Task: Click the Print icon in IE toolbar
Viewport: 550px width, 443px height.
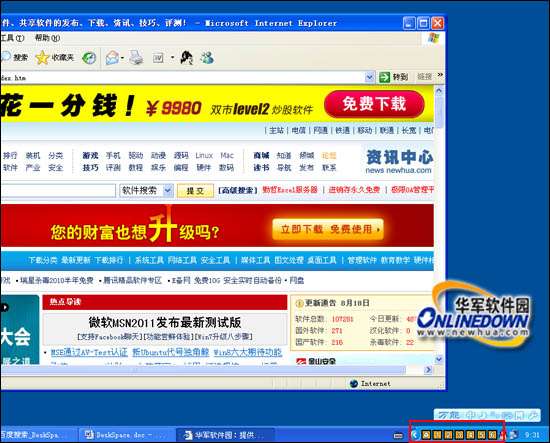Action: (x=136, y=58)
